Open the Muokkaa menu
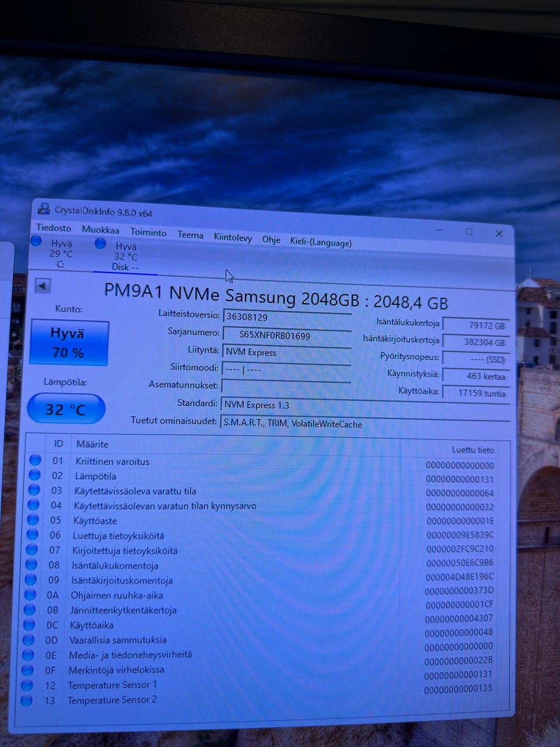The width and height of the screenshot is (560, 747). 100,230
